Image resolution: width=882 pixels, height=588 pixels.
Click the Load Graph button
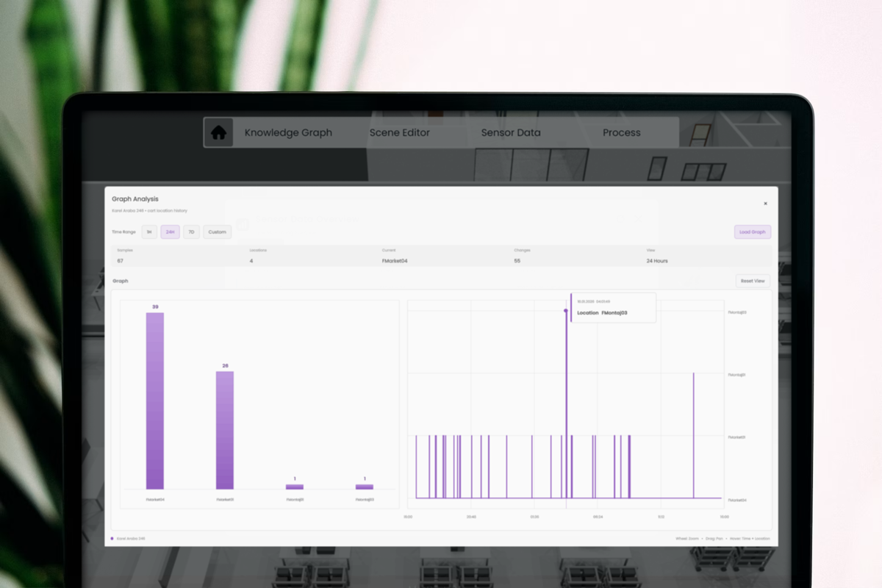pos(753,232)
